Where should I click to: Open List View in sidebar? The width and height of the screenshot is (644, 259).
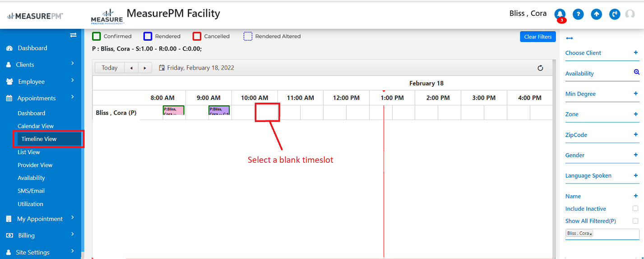coord(29,152)
